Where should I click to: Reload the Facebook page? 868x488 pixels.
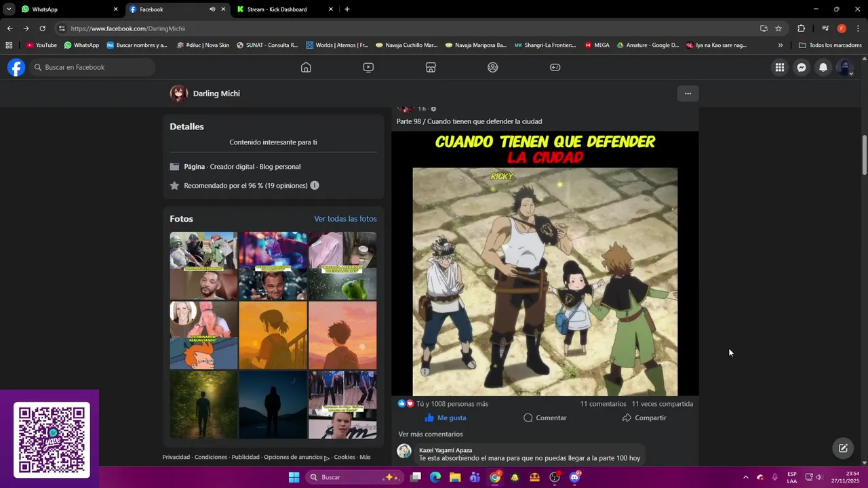coord(42,28)
